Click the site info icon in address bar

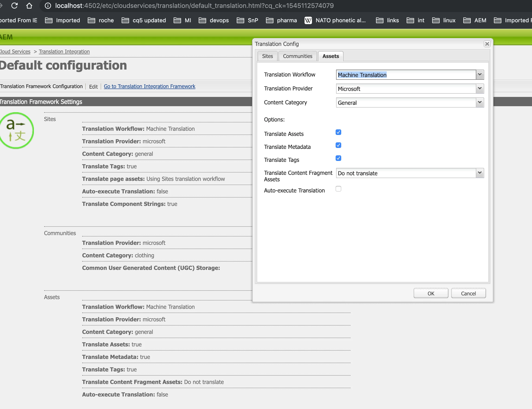pyautogui.click(x=48, y=6)
